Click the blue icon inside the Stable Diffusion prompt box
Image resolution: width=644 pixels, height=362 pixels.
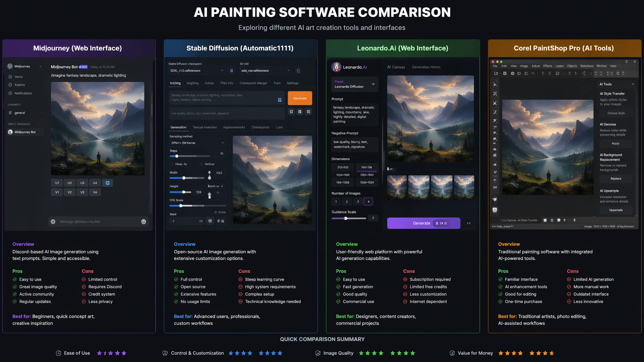point(280,100)
